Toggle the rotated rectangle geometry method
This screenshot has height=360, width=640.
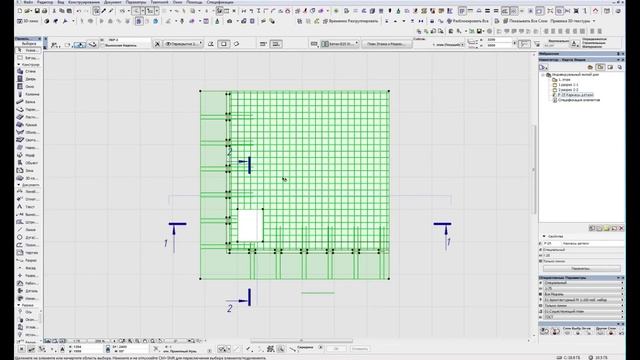click(x=236, y=44)
